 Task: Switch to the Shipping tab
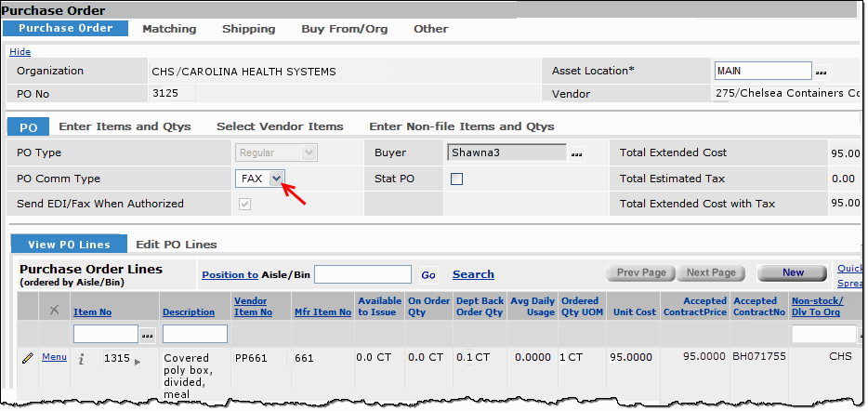tap(248, 29)
